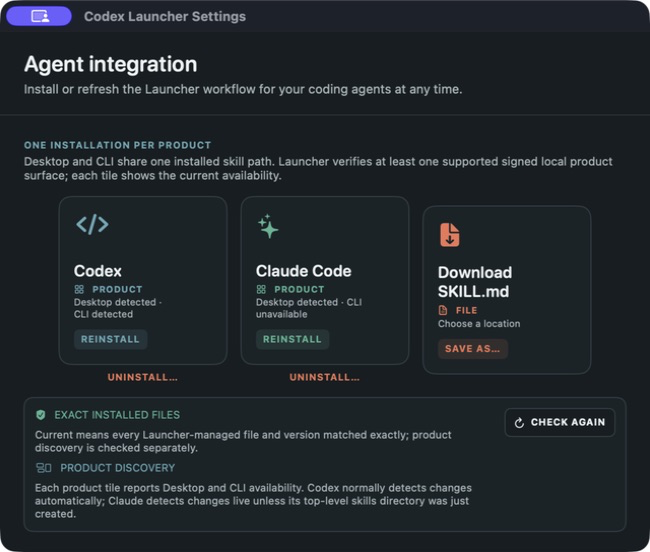Click the grid icon beside PRODUCT under Codex
650x552 pixels.
coord(79,289)
